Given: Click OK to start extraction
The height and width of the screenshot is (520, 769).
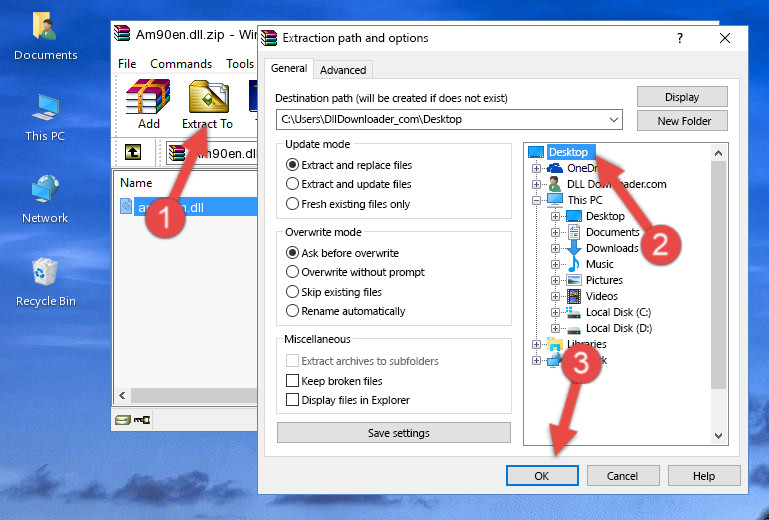Looking at the screenshot, I should click(x=542, y=475).
